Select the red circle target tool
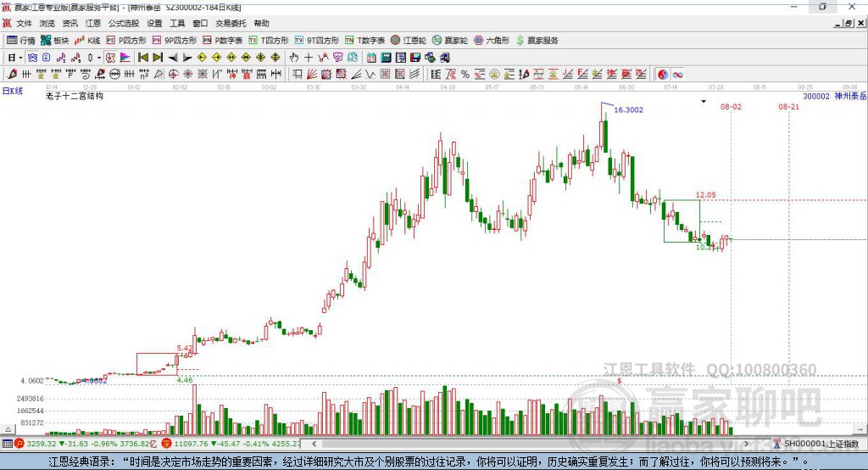The height and width of the screenshot is (470, 868). [x=173, y=75]
